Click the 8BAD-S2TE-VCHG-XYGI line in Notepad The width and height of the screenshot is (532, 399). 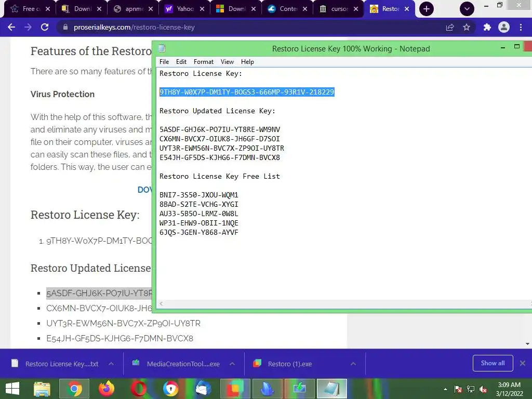point(199,204)
